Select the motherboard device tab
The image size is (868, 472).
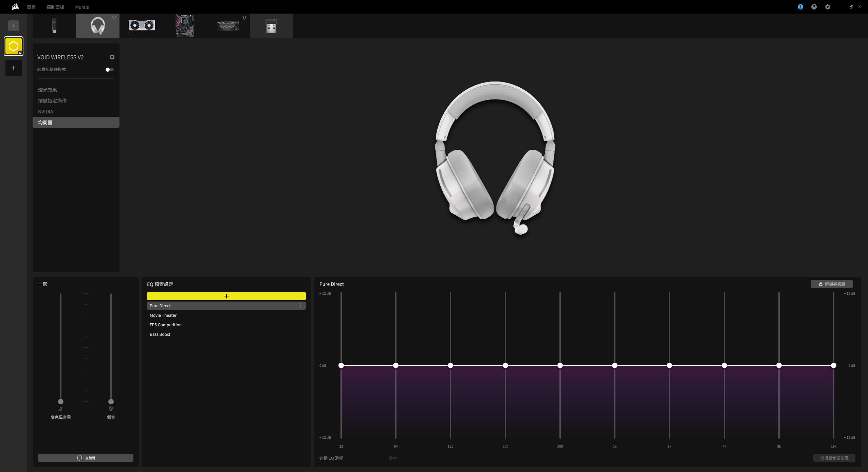[x=185, y=26]
